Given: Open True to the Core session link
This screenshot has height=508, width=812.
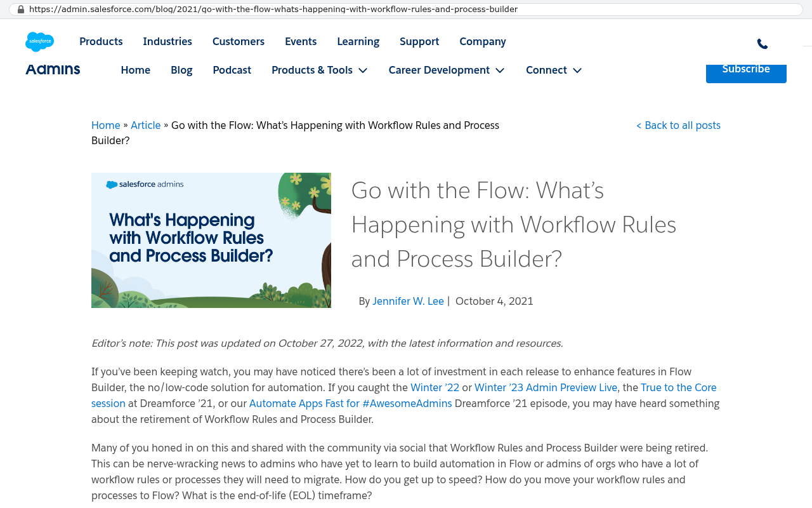Looking at the screenshot, I should tap(679, 388).
